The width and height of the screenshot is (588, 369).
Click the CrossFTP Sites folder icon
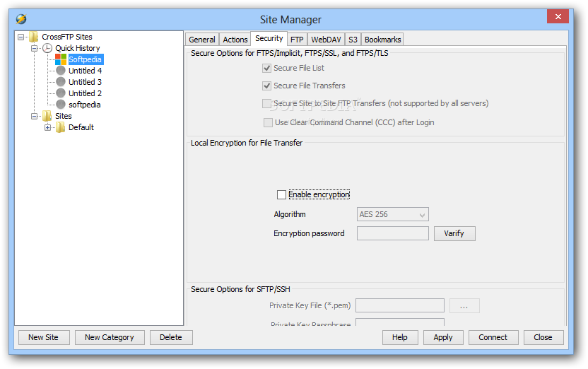click(34, 37)
